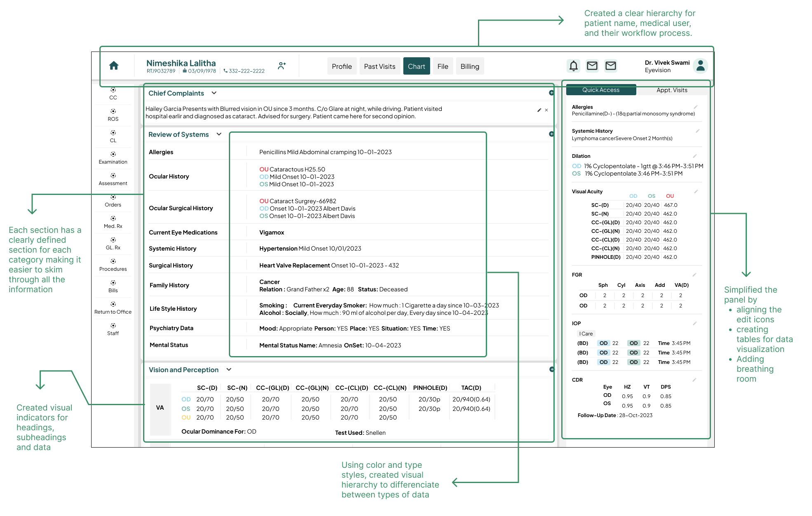The width and height of the screenshot is (812, 516).
Task: Switch to Appt. Visits panel tab
Action: pos(671,90)
